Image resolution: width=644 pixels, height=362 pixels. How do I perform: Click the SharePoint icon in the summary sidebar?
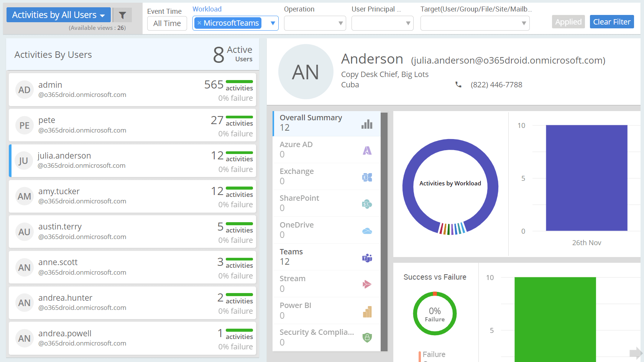click(x=367, y=204)
